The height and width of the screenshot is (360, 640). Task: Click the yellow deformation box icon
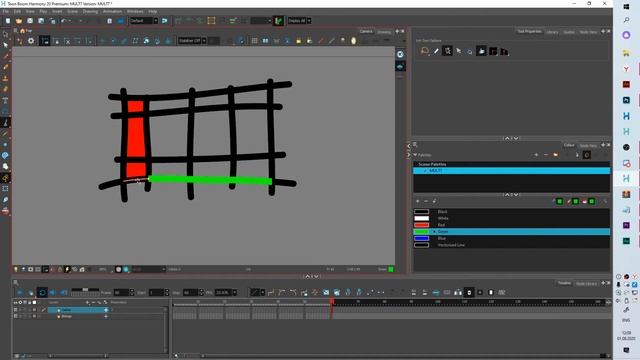click(211, 21)
